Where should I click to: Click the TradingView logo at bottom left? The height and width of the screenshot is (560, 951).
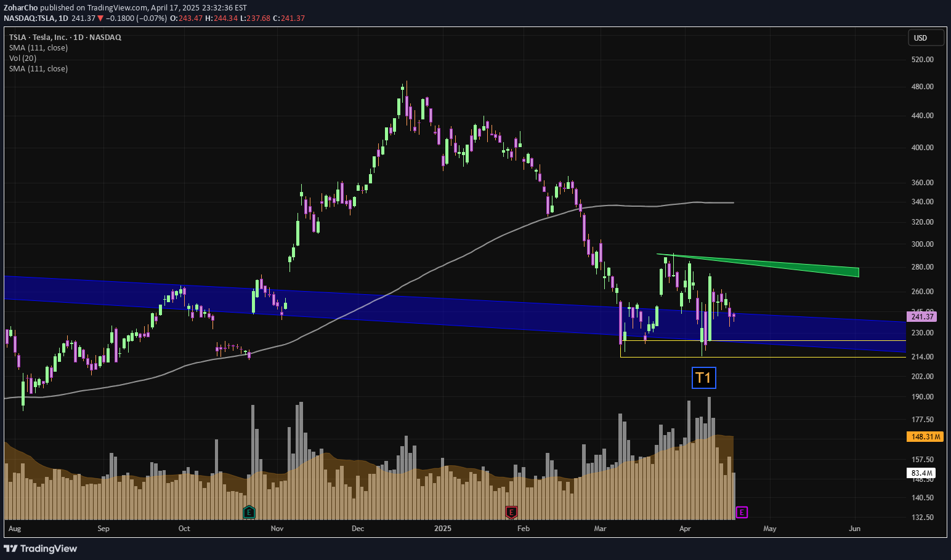pyautogui.click(x=12, y=548)
